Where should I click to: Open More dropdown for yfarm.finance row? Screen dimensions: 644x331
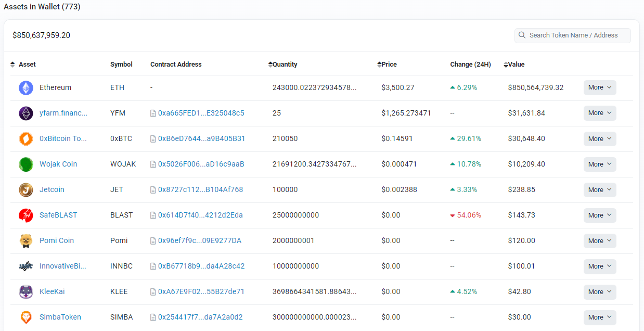click(x=600, y=113)
